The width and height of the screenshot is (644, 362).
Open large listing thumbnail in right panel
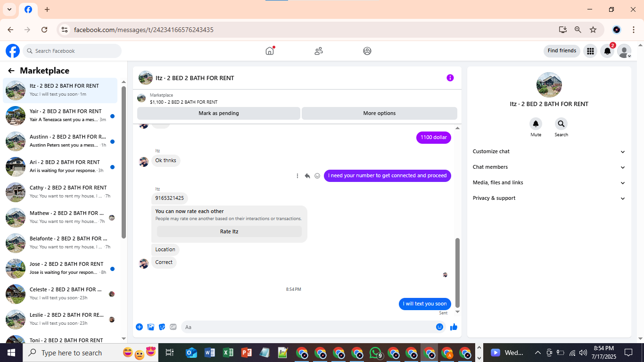[549, 85]
